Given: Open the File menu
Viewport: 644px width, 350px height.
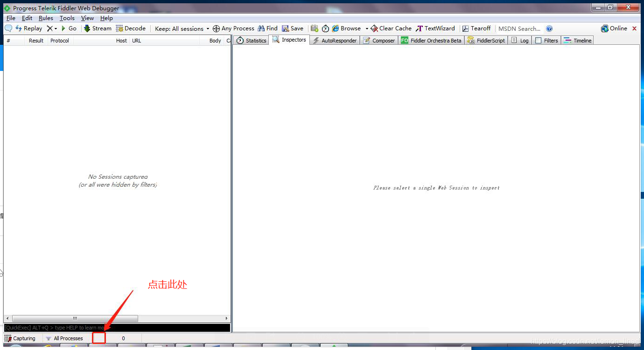Looking at the screenshot, I should [x=11, y=18].
